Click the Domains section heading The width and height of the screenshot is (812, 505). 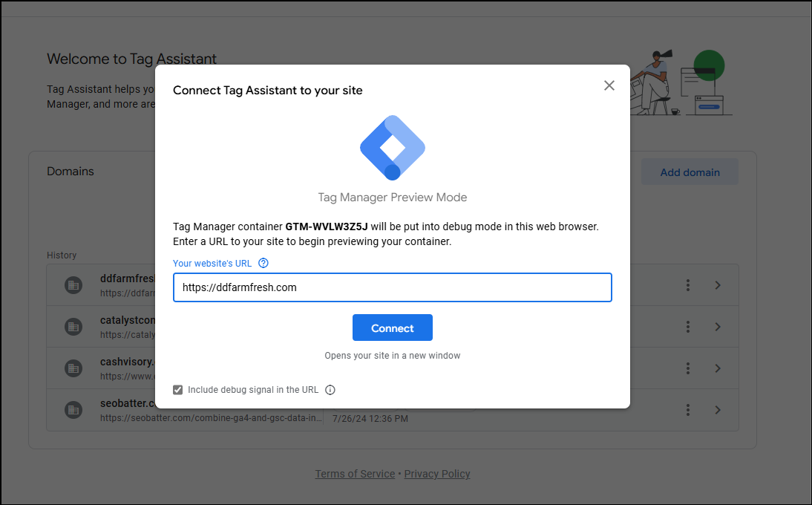(x=71, y=172)
